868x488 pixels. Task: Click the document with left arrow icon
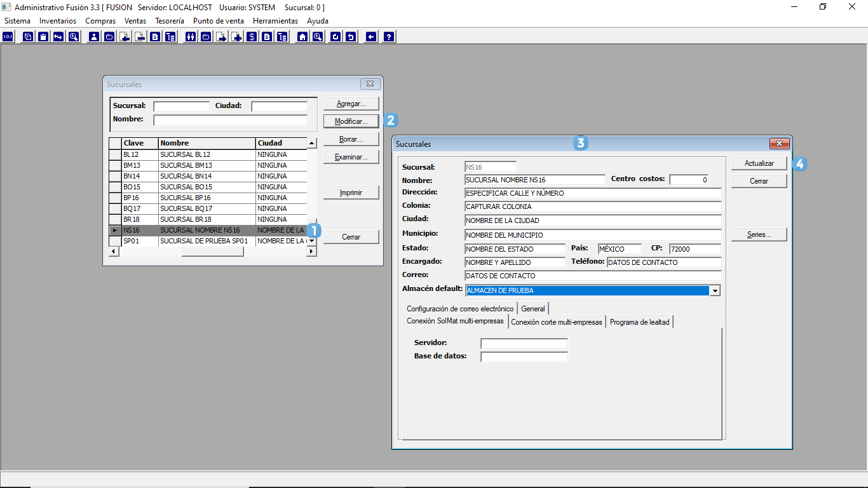coord(125,37)
